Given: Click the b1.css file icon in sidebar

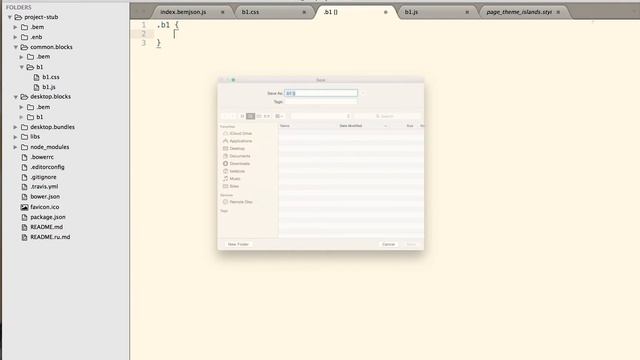Looking at the screenshot, I should point(36,77).
